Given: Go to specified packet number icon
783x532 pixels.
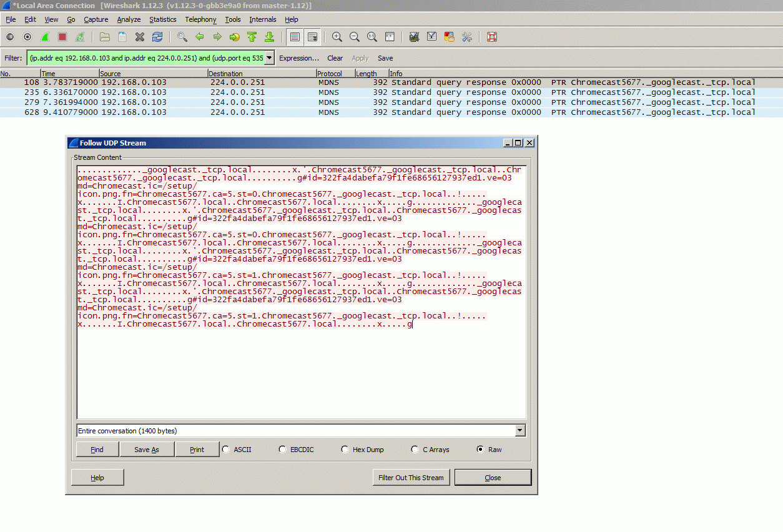Looking at the screenshot, I should pyautogui.click(x=235, y=37).
